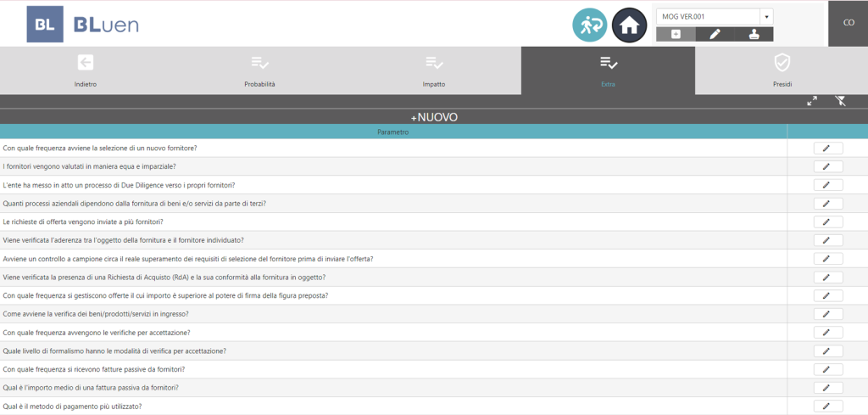Screen dimensions: 868x415
Task: Edit the Due Diligence parameter row
Action: pyautogui.click(x=828, y=185)
